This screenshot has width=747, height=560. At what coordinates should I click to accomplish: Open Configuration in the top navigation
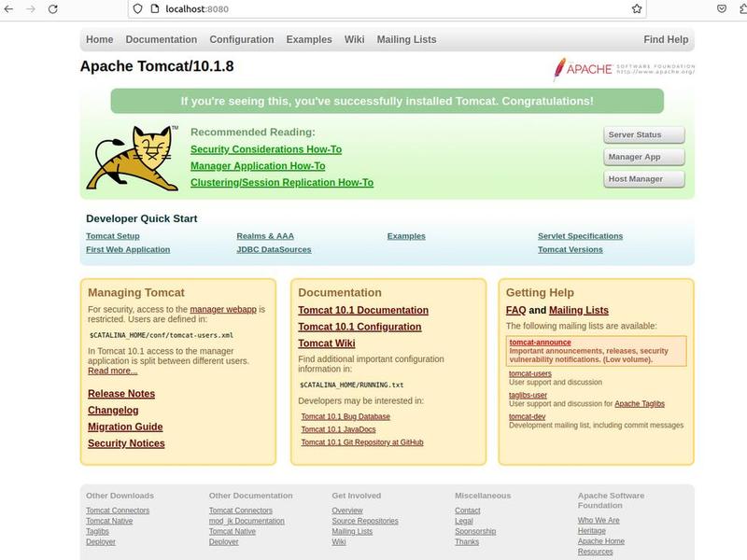(242, 39)
